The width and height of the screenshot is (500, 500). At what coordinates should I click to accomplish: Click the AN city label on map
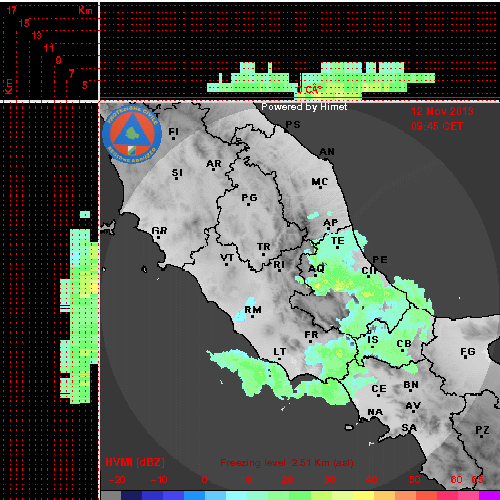pyautogui.click(x=327, y=152)
